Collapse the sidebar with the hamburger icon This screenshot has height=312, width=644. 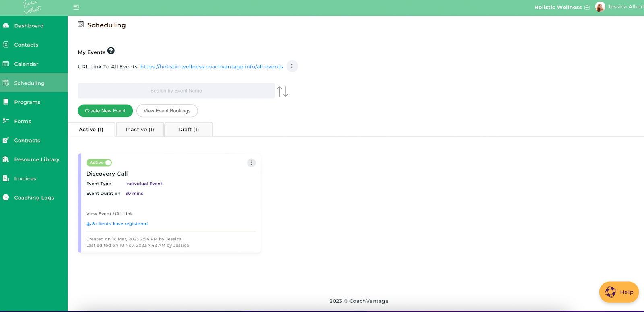pos(76,7)
